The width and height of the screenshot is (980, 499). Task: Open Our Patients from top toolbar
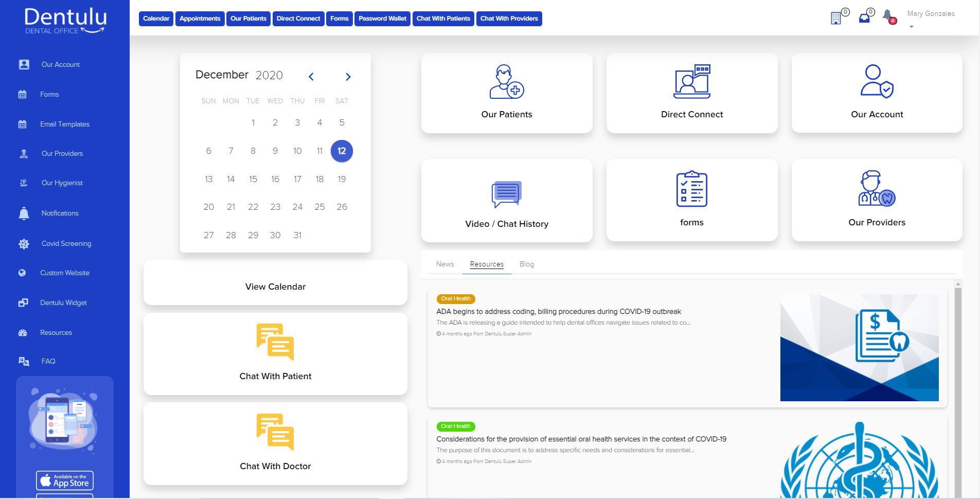click(248, 19)
